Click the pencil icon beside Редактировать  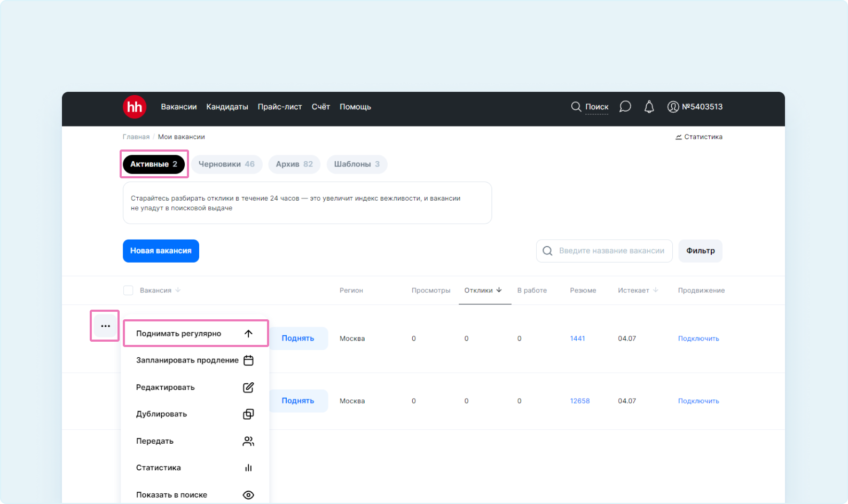point(248,388)
